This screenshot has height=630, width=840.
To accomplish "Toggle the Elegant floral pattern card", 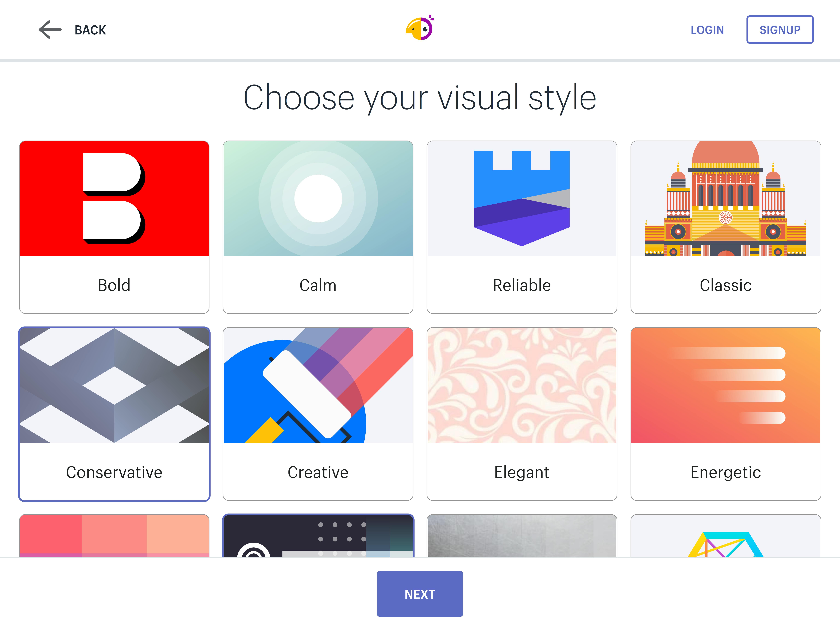I will click(x=521, y=414).
